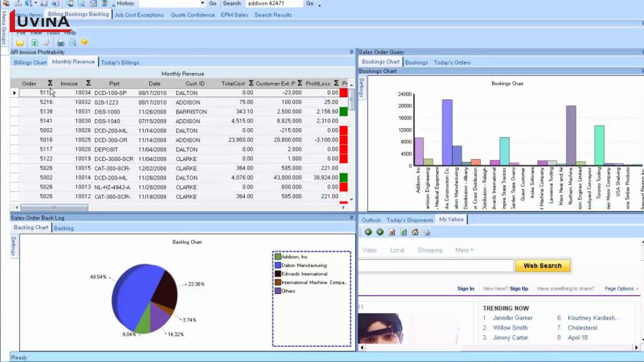This screenshot has height=362, width=644.
Task: Open the Settings side tab of Backlog Chart
Action: [x=14, y=246]
